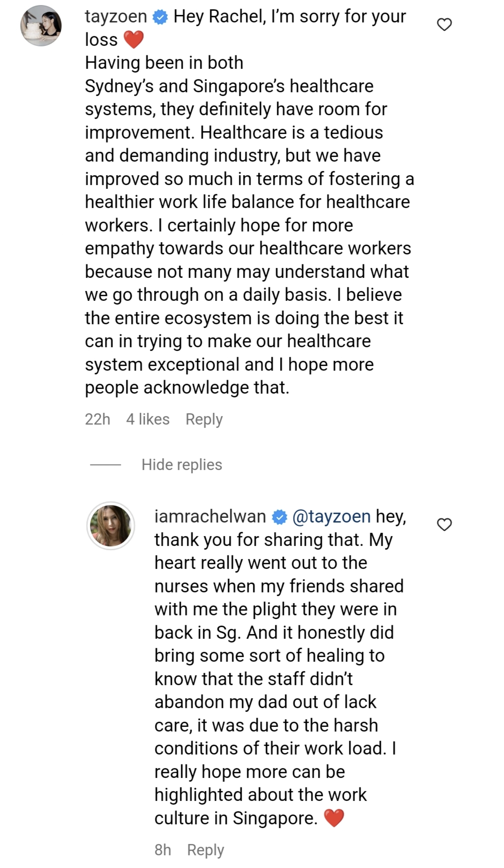Click the 8h timestamp
Screen dimensions: 504x868
[163, 850]
